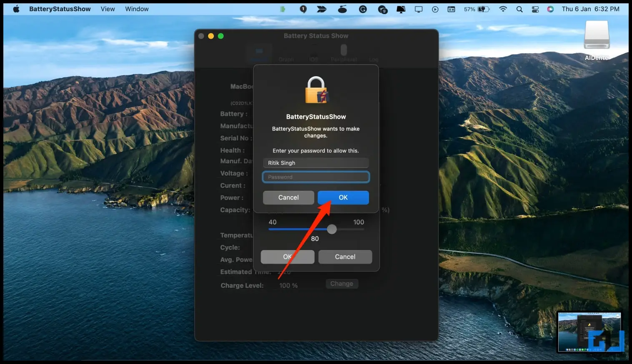Open the Window menu

(x=137, y=9)
